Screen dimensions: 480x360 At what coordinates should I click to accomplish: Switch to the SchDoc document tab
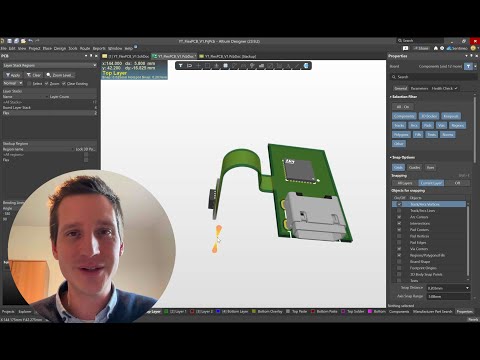[126, 56]
